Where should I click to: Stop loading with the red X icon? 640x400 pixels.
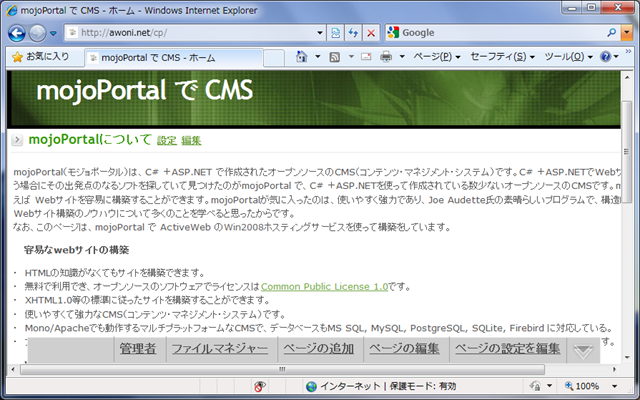point(371,33)
